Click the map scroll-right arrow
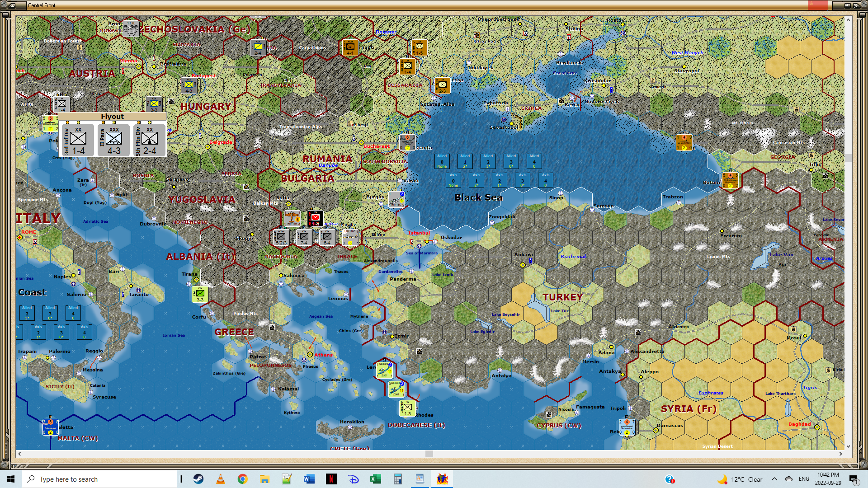Viewport: 868px width, 488px height. click(x=840, y=454)
